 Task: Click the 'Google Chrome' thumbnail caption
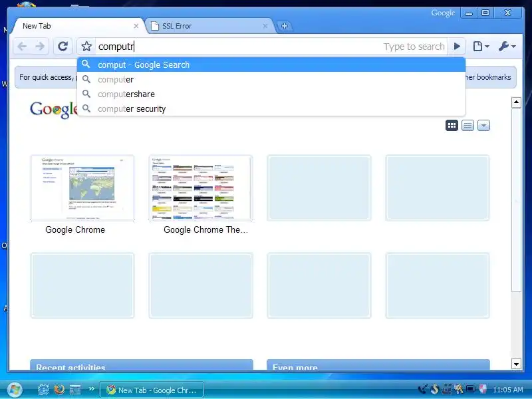[75, 230]
